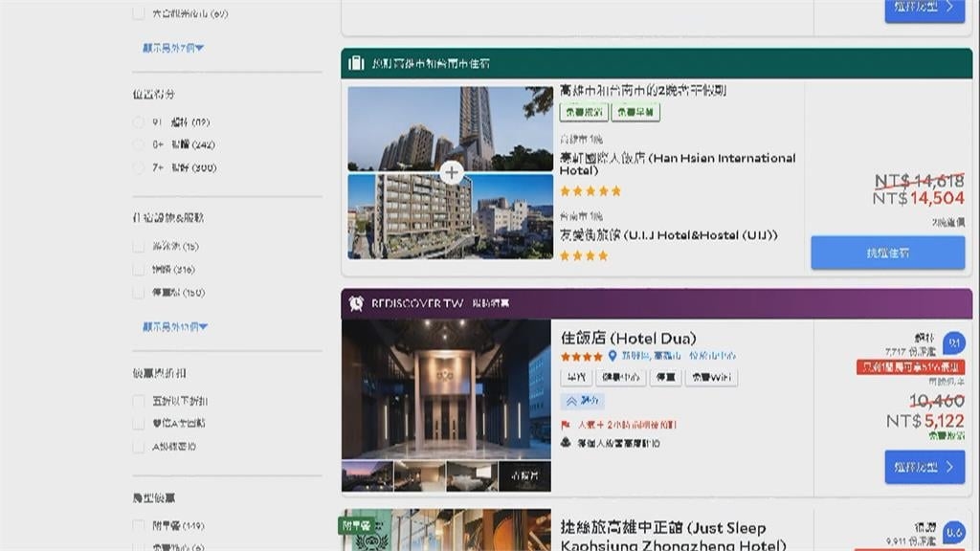Image resolution: width=980 pixels, height=551 pixels.
Task: Click the map pin icon under Hotel Dua
Action: [x=612, y=357]
